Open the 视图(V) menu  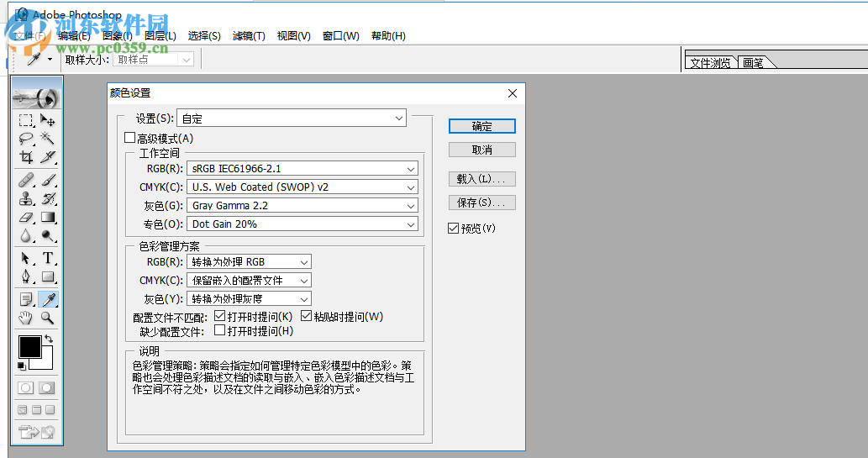click(x=293, y=36)
